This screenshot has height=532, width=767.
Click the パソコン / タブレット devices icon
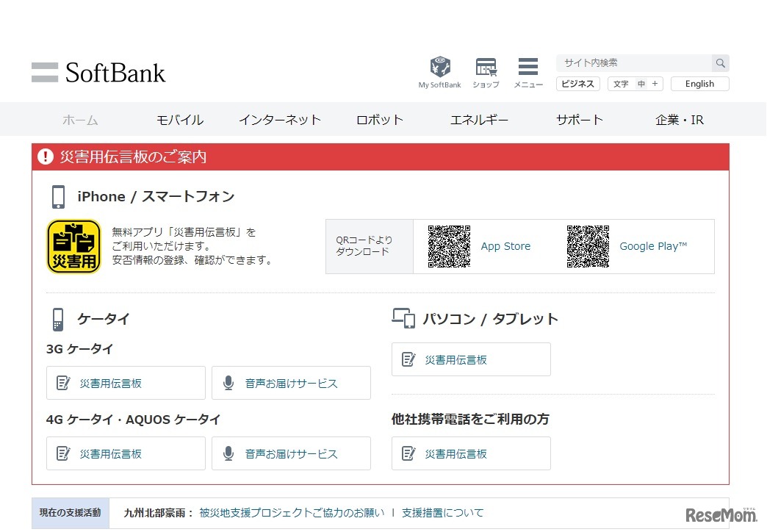coord(403,318)
